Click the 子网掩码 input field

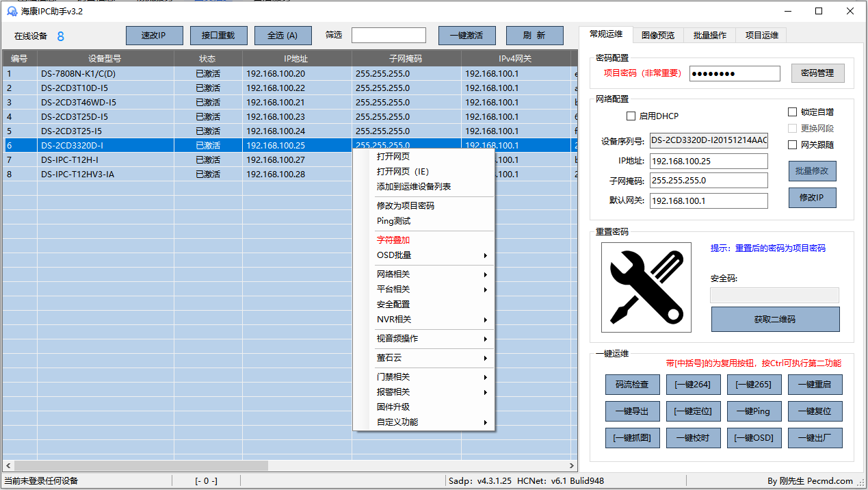(709, 181)
